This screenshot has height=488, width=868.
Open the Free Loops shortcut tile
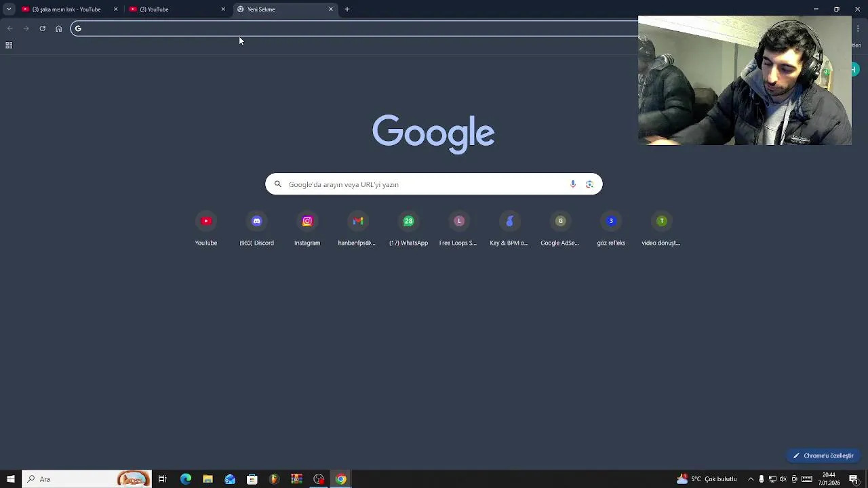pos(458,230)
